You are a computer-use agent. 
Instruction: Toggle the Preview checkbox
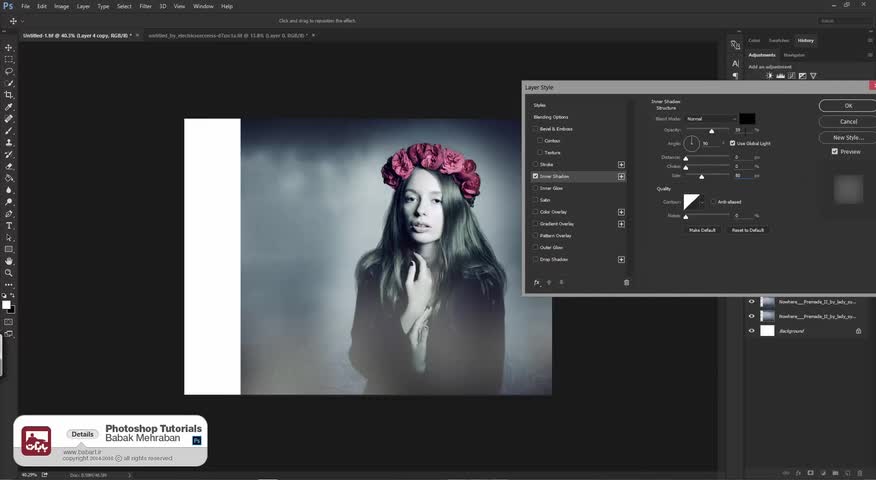[x=835, y=151]
